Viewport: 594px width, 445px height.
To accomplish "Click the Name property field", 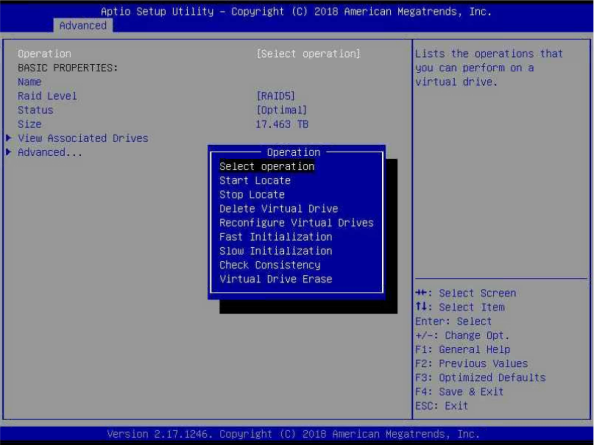I will (x=30, y=82).
